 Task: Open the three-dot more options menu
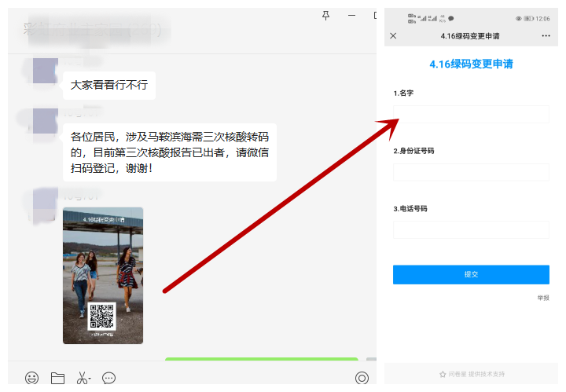(546, 36)
